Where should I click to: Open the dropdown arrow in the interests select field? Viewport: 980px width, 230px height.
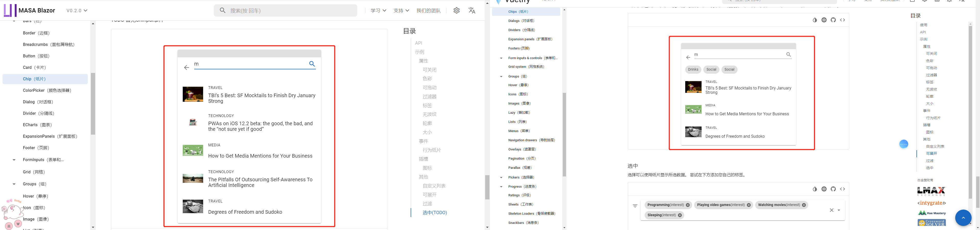click(839, 210)
